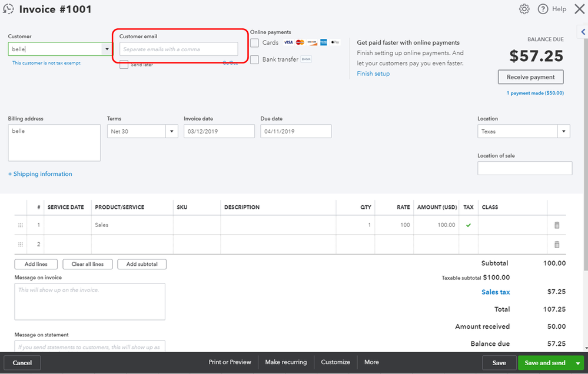Open the settings gear icon

pyautogui.click(x=524, y=9)
